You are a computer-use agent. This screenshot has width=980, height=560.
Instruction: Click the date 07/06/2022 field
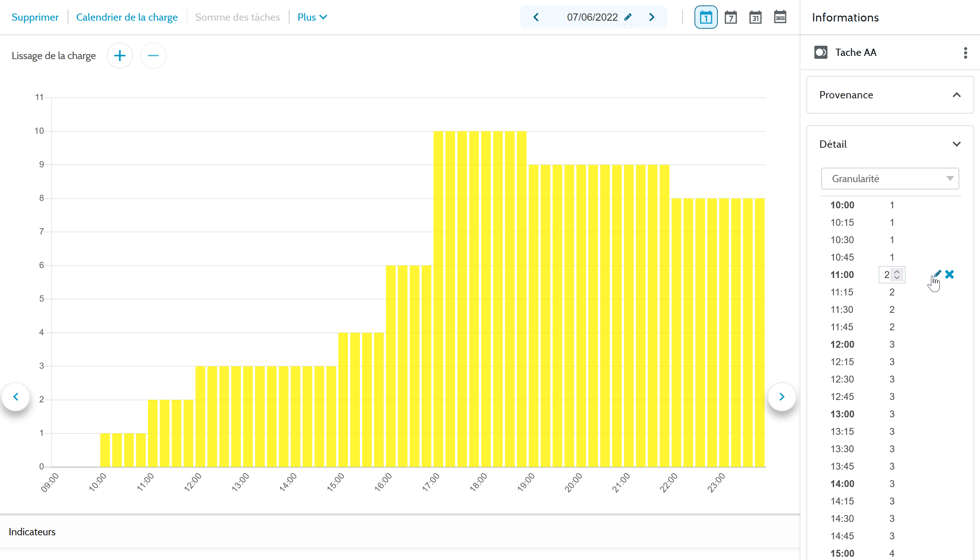pyautogui.click(x=592, y=17)
